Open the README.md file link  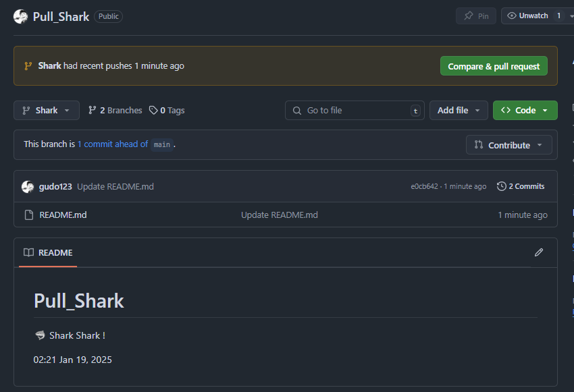tap(63, 215)
